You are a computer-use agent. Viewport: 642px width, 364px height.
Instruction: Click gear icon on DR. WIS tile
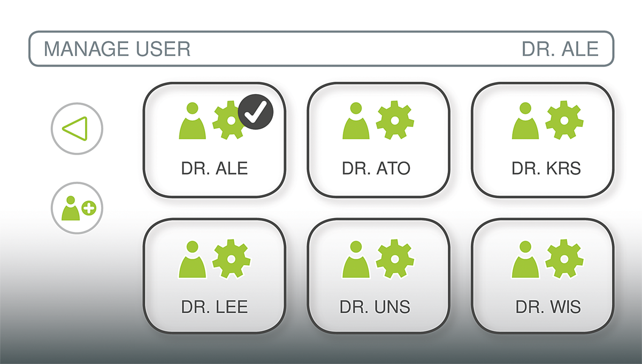[564, 259]
